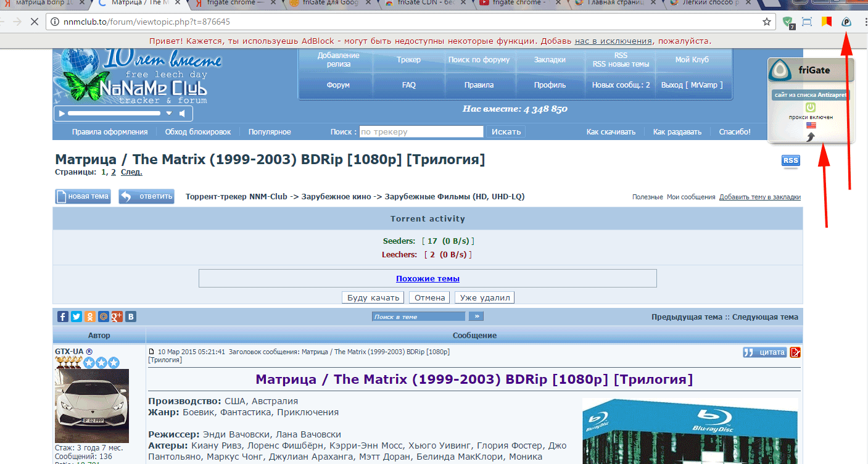Open the RSS feed icon
868x464 pixels.
(790, 160)
